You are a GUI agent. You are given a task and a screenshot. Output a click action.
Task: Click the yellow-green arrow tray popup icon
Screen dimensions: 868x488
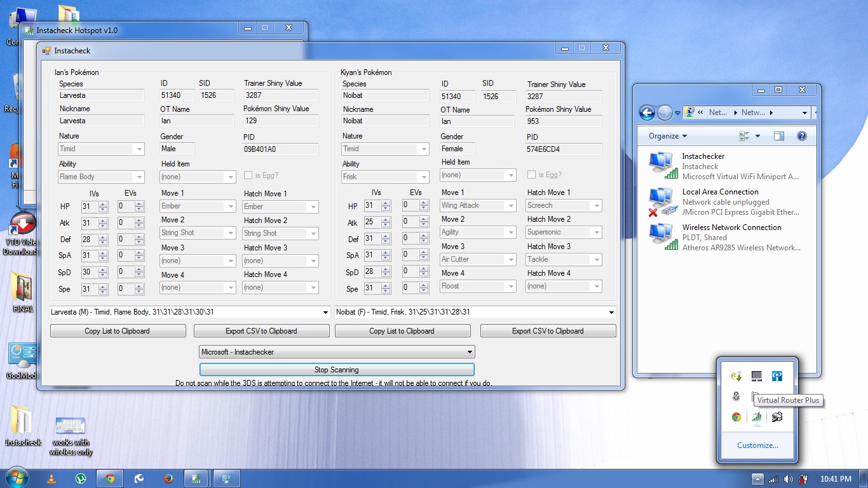(x=736, y=376)
